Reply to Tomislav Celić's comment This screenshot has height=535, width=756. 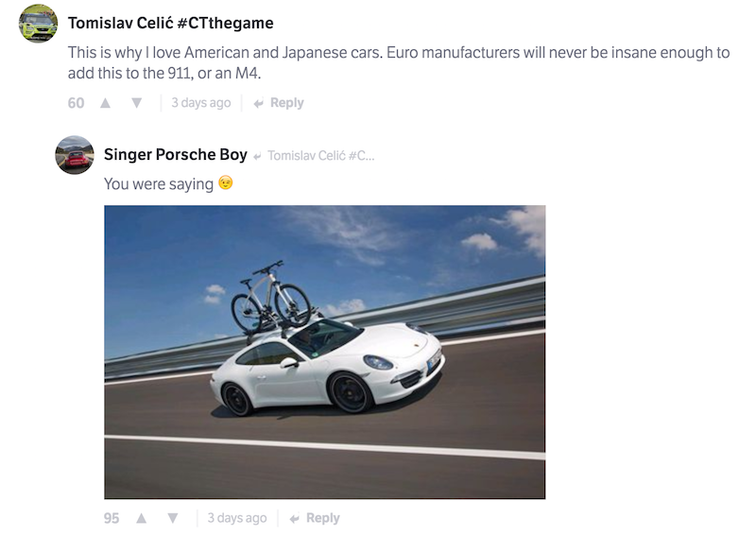click(286, 103)
